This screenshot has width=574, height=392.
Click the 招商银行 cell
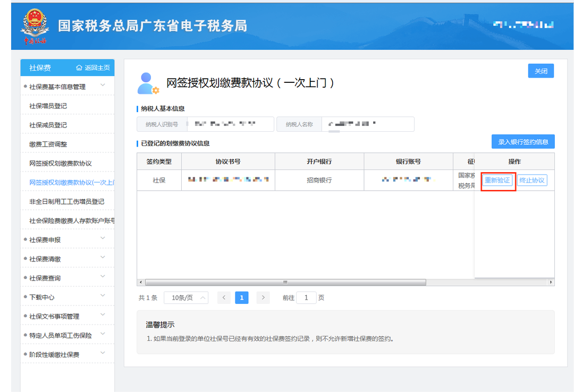[x=319, y=180]
